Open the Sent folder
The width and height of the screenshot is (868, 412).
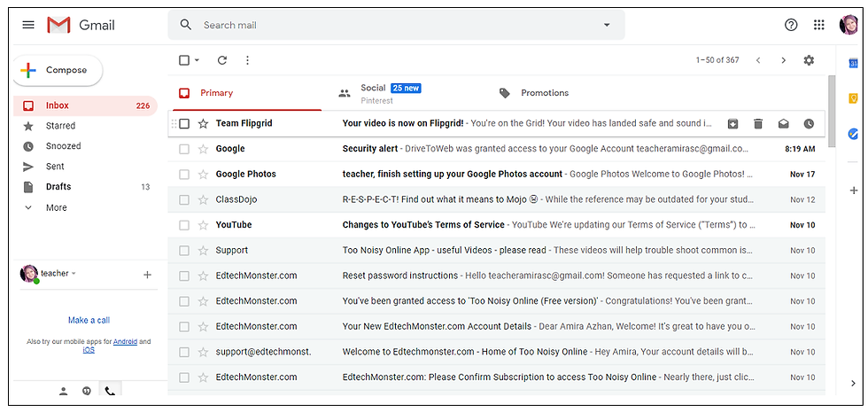[85, 167]
